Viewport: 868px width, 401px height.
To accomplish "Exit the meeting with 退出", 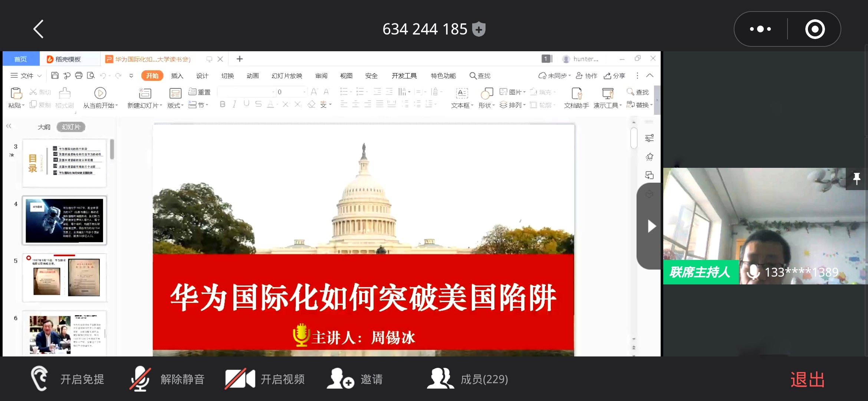I will point(807,379).
